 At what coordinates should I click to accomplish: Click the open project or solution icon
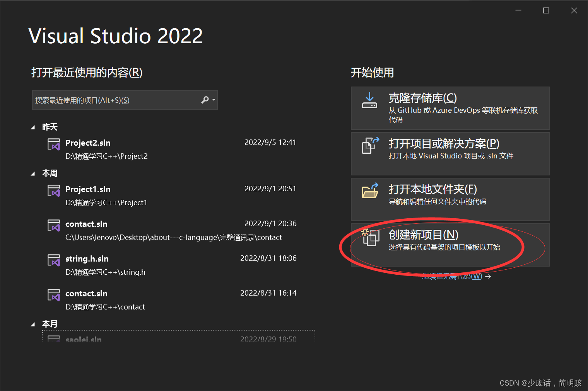point(371,145)
